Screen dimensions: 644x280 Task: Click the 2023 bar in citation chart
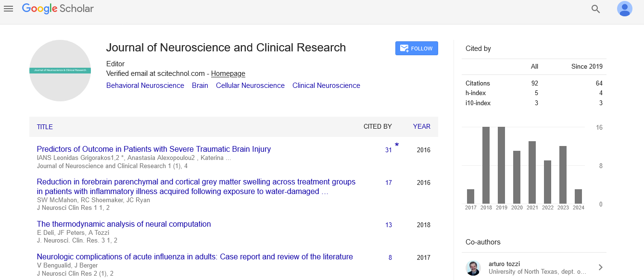click(563, 175)
